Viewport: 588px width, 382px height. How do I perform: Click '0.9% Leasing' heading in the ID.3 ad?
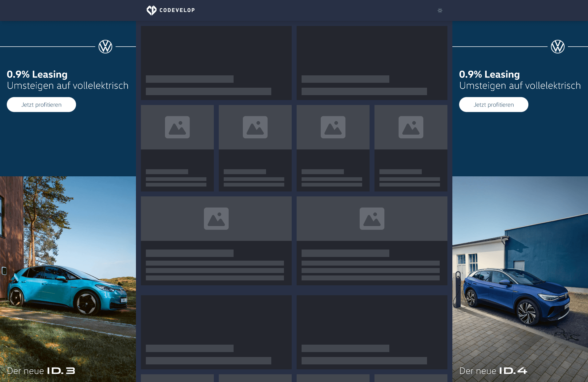pos(37,74)
